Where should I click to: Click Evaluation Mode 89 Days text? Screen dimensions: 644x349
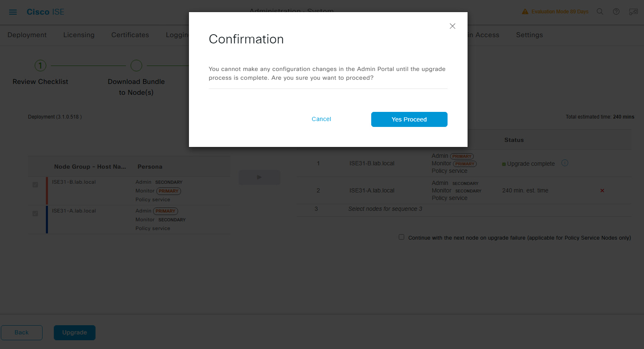560,12
